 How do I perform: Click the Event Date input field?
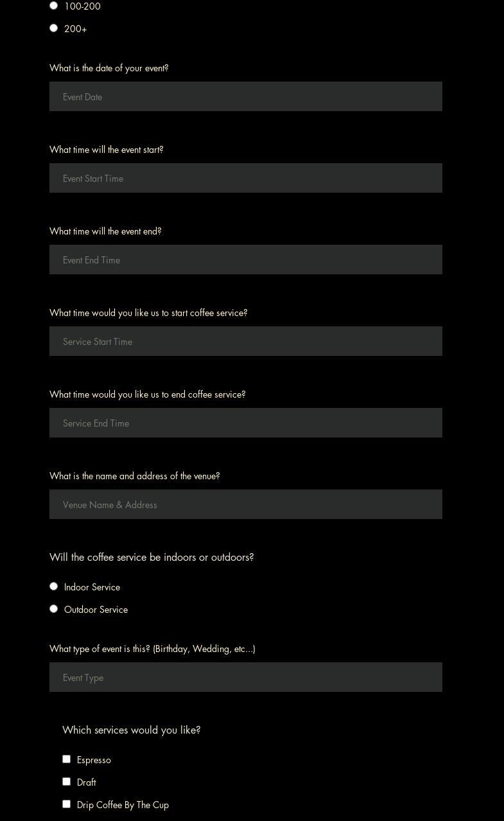coord(245,96)
